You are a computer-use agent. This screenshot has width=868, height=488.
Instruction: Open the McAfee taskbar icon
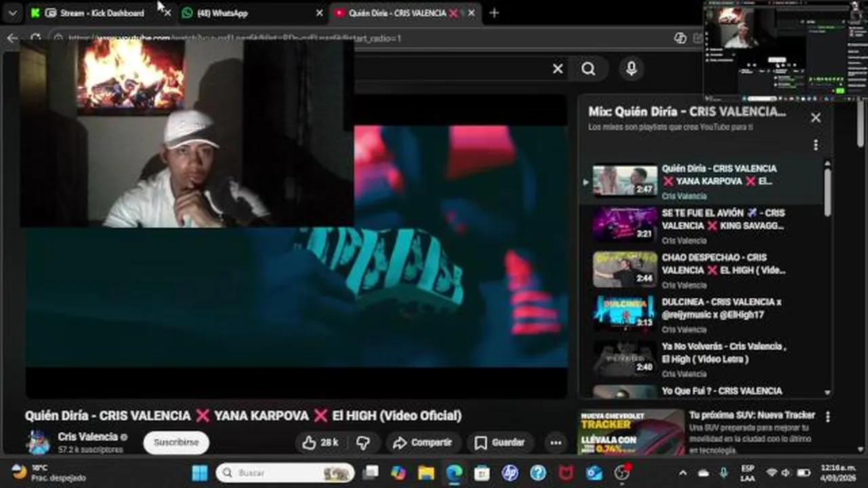tap(566, 472)
